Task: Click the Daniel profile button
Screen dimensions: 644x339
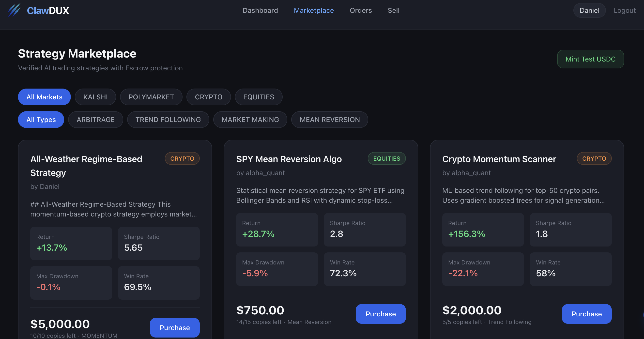Action: [x=589, y=11]
